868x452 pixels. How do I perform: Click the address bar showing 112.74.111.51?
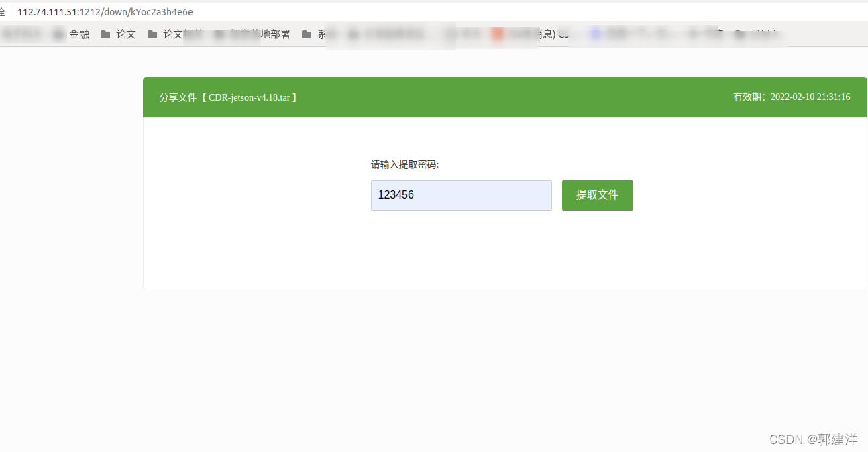pyautogui.click(x=101, y=11)
